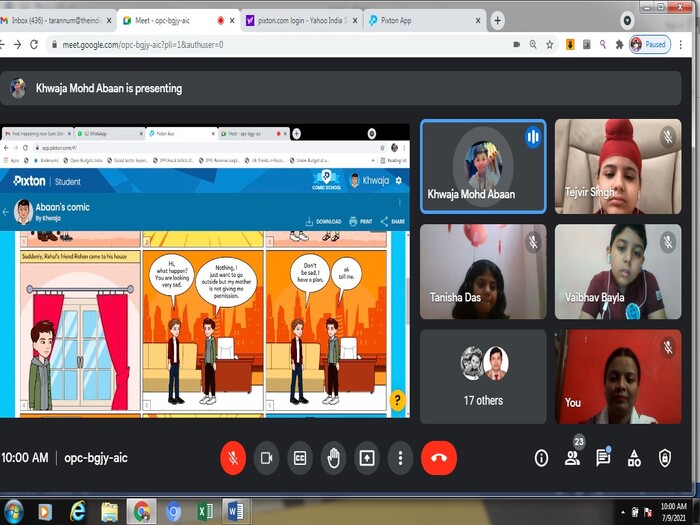Switch to pixton.com login Yahoo tab

[301, 21]
